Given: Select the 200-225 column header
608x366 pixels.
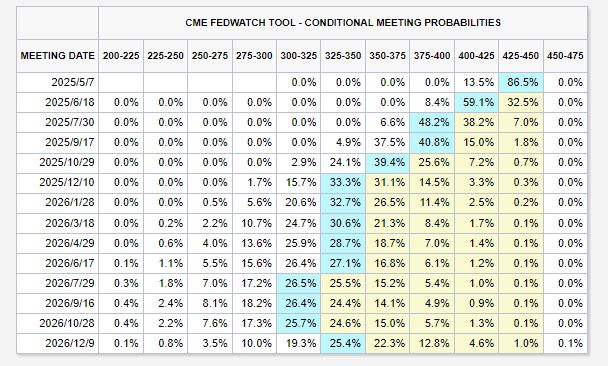Looking at the screenshot, I should (121, 56).
